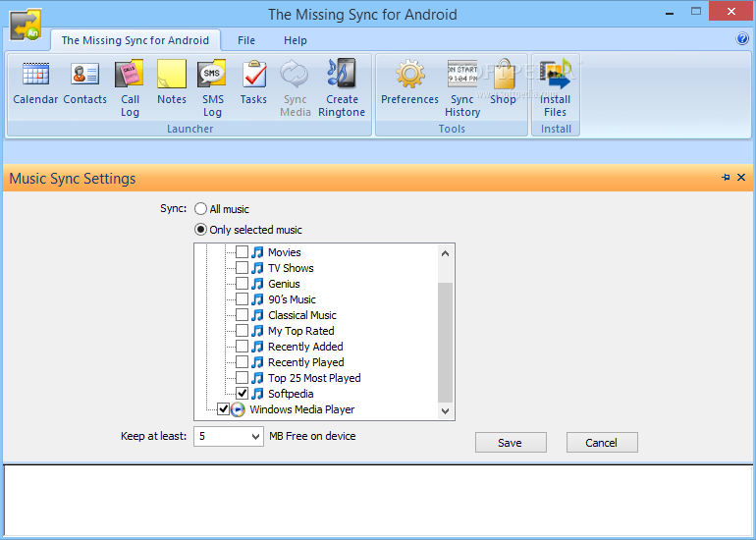The image size is (756, 540).
Task: Click the application logo icon in title bar
Action: [x=26, y=26]
